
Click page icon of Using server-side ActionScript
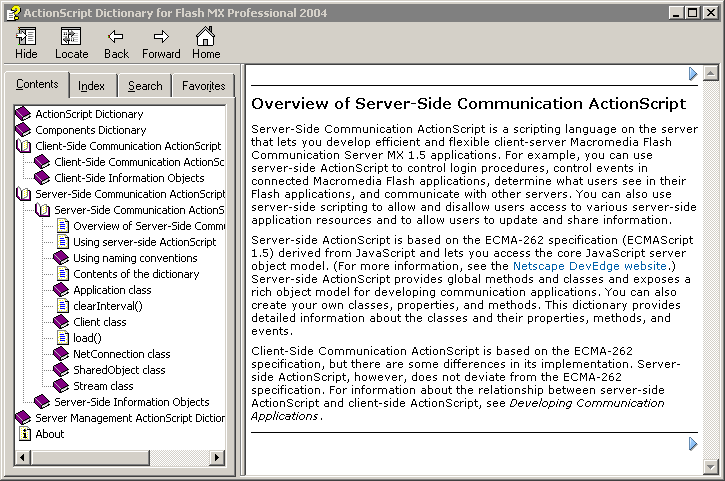pyautogui.click(x=63, y=242)
